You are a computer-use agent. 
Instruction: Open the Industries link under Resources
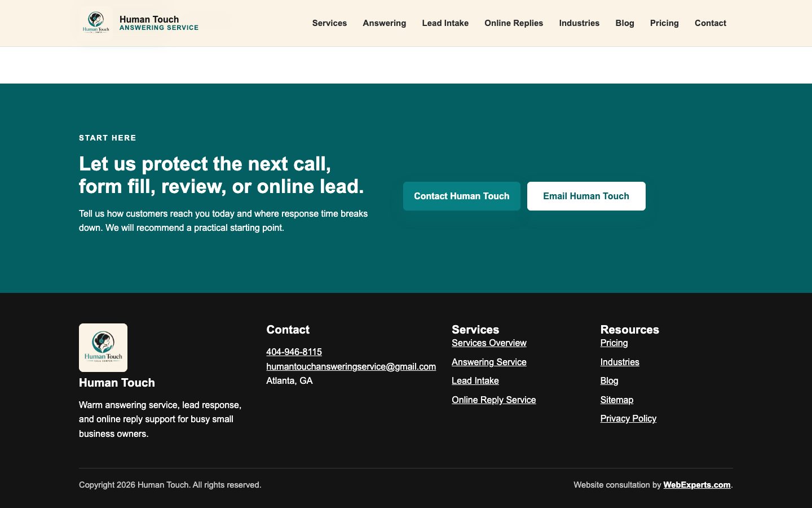coord(620,362)
